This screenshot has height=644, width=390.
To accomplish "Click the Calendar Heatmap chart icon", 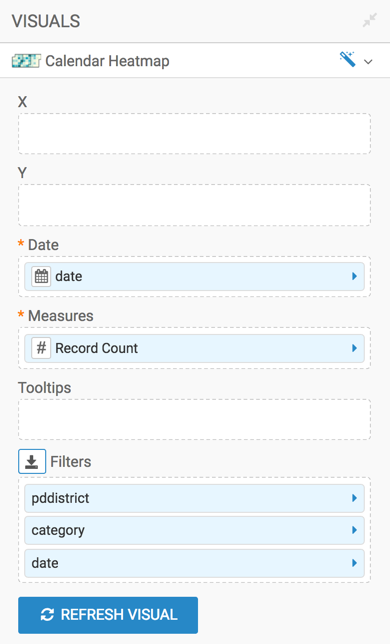I will [26, 61].
